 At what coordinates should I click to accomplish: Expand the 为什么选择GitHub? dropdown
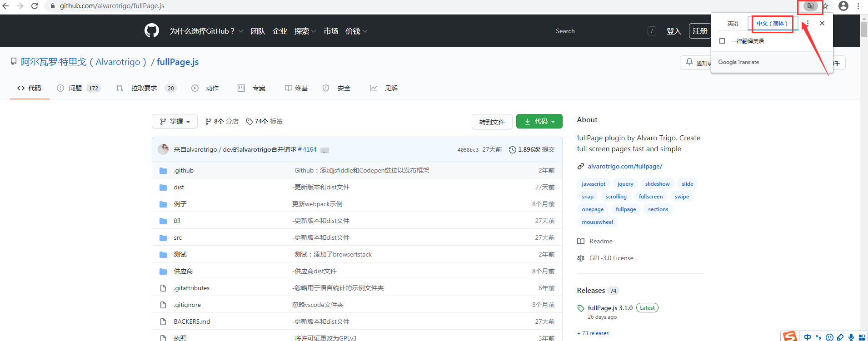tap(206, 31)
